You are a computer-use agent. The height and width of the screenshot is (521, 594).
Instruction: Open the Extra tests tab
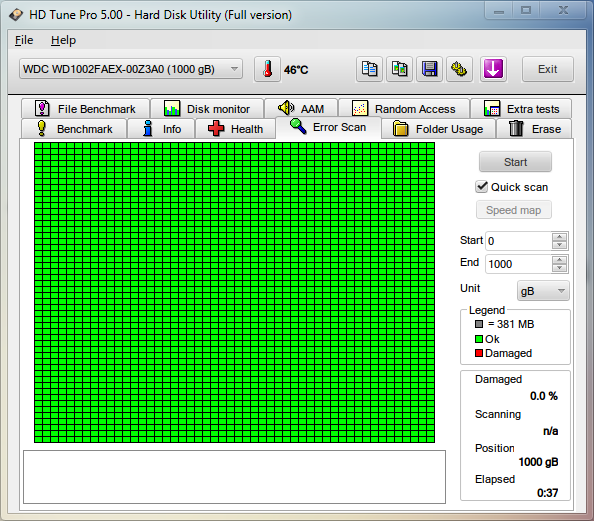click(521, 109)
